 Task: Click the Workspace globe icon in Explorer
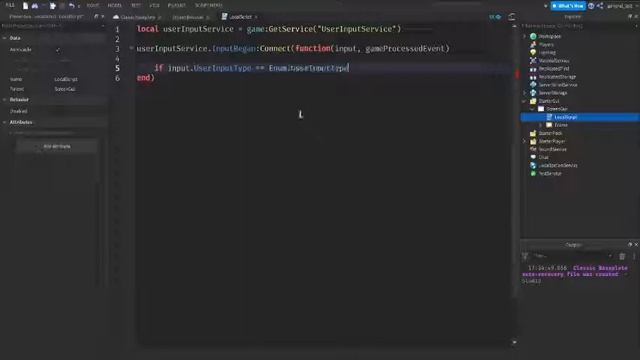coord(533,36)
